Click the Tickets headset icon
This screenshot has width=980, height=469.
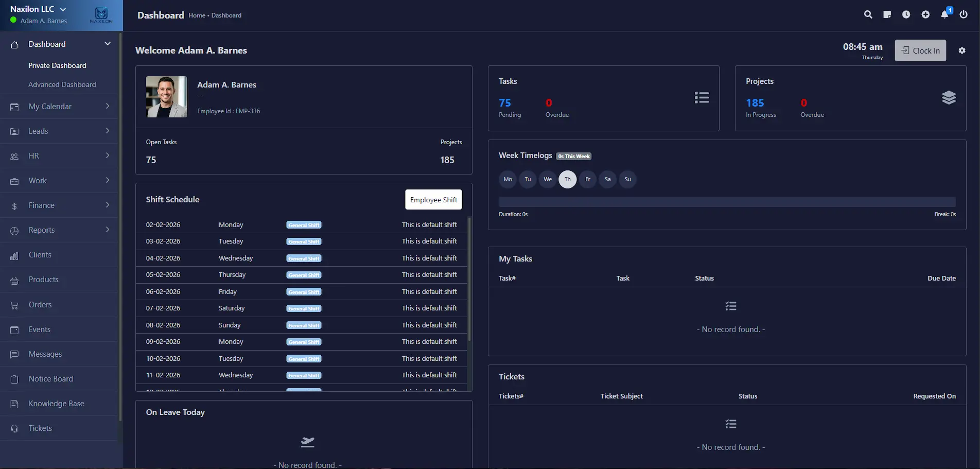(x=14, y=429)
